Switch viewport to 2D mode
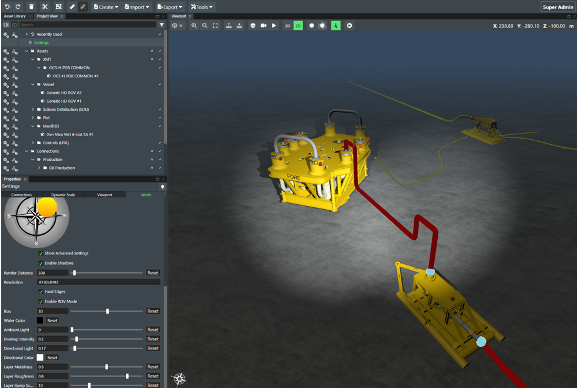The image size is (577, 388). pos(287,26)
